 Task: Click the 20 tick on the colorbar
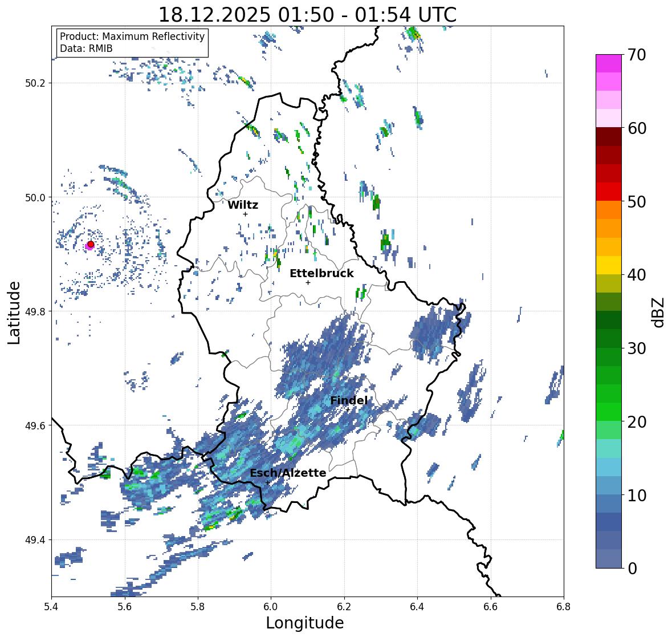tap(637, 422)
